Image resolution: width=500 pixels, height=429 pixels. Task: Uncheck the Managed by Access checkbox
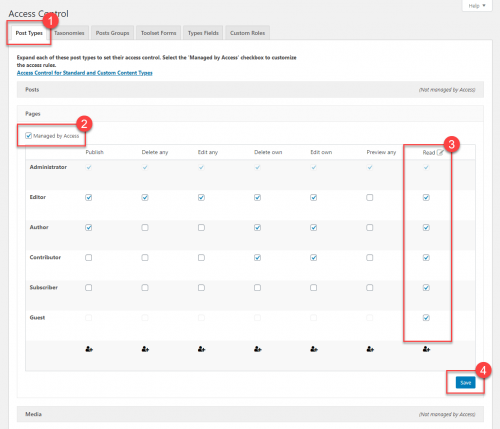coord(28,135)
